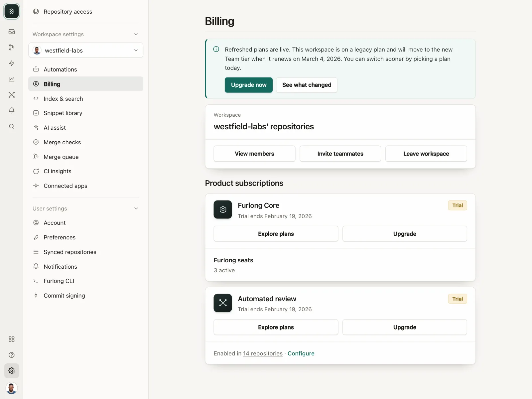Open Repository access settings
This screenshot has width=532, height=399.
86,12
